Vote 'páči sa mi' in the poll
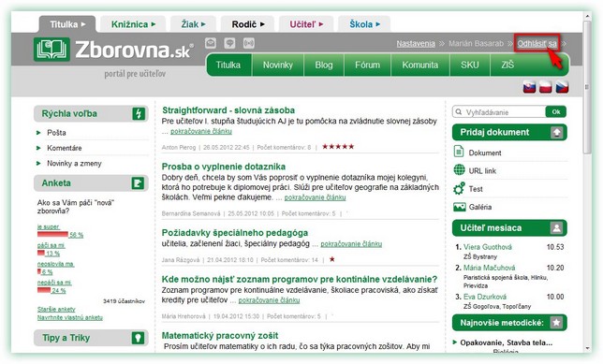The width and height of the screenshot is (603, 364). [x=51, y=245]
